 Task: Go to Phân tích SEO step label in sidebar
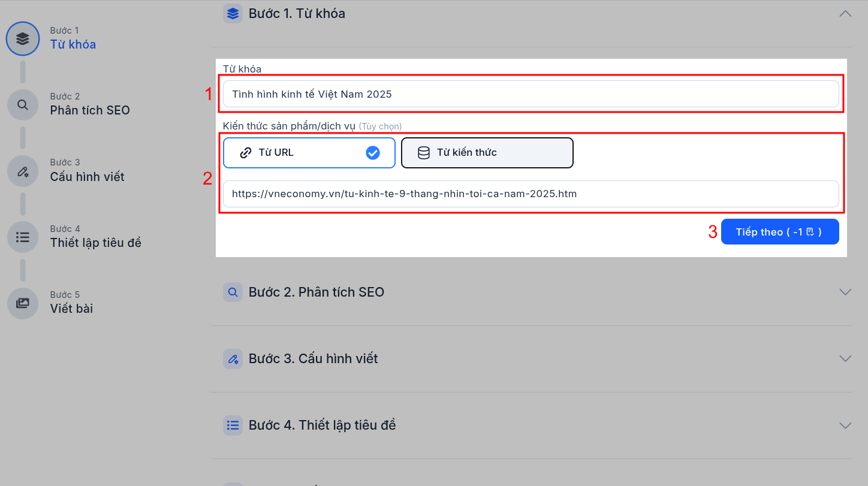90,110
